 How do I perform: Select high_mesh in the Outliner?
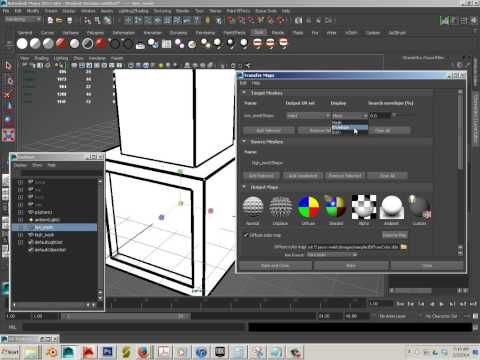click(44, 235)
